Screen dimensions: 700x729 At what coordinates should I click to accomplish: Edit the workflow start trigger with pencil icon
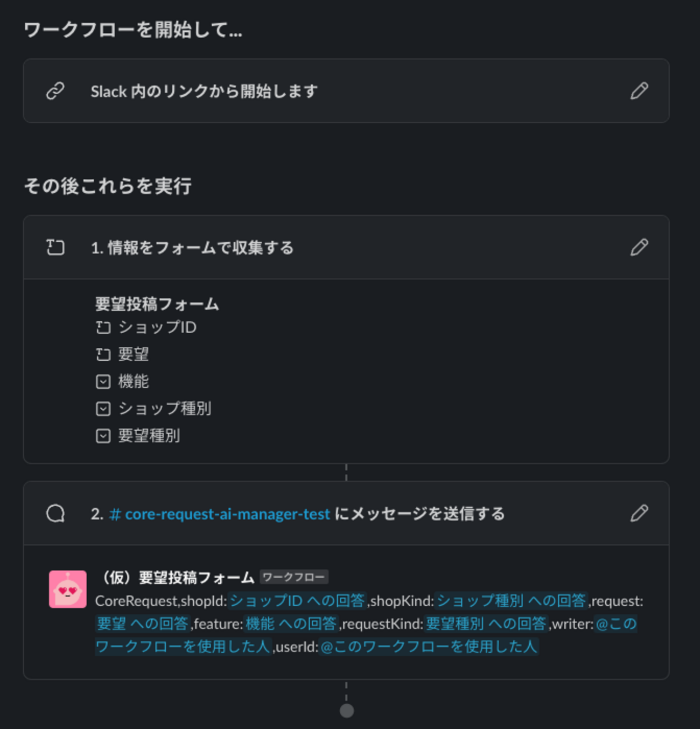click(639, 91)
